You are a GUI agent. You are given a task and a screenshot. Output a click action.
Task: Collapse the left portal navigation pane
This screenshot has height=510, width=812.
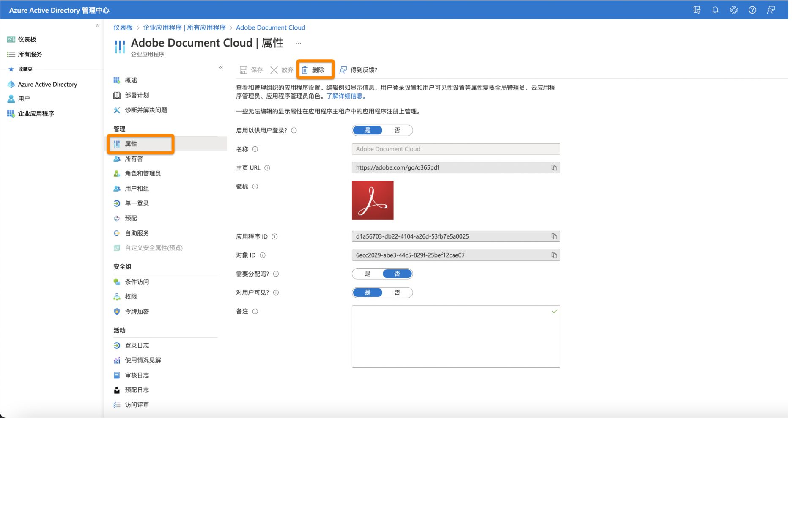click(98, 25)
